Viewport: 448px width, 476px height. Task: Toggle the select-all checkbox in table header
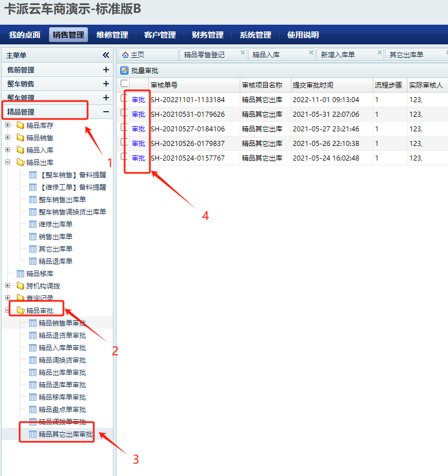(124, 84)
